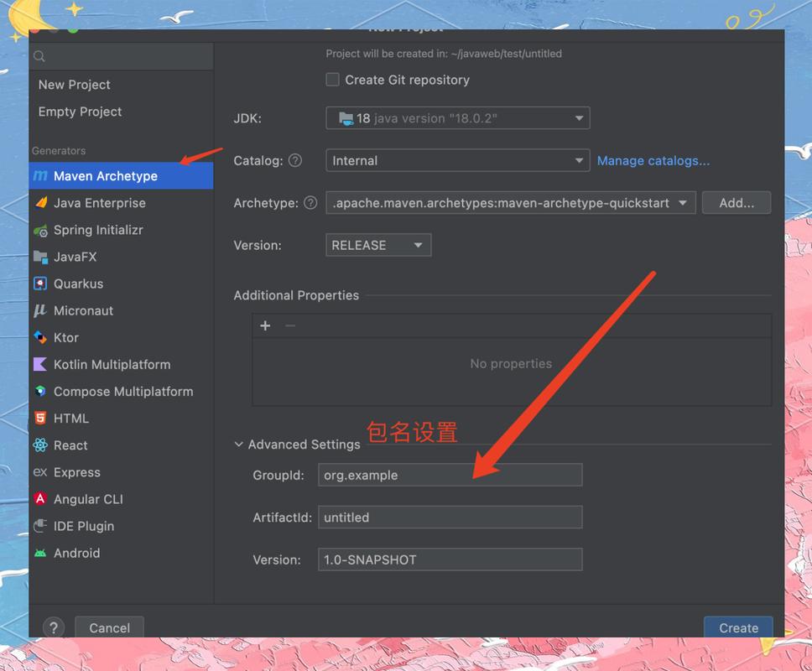Open the archetype Version RELEASE dropdown
812x671 pixels.
[378, 246]
